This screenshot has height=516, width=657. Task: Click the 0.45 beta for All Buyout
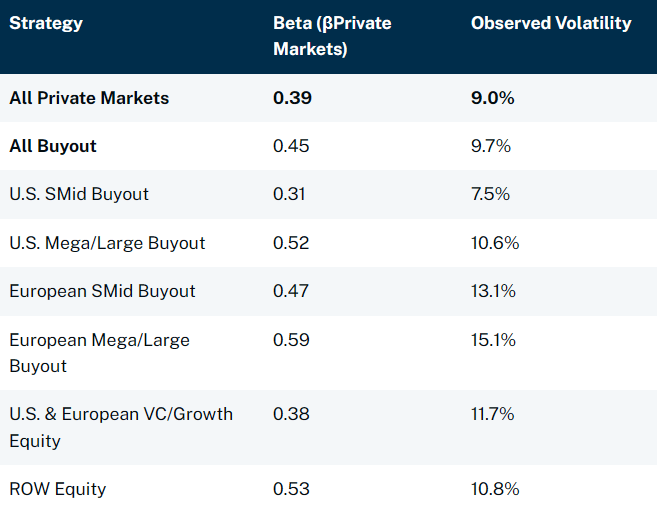[x=291, y=146]
